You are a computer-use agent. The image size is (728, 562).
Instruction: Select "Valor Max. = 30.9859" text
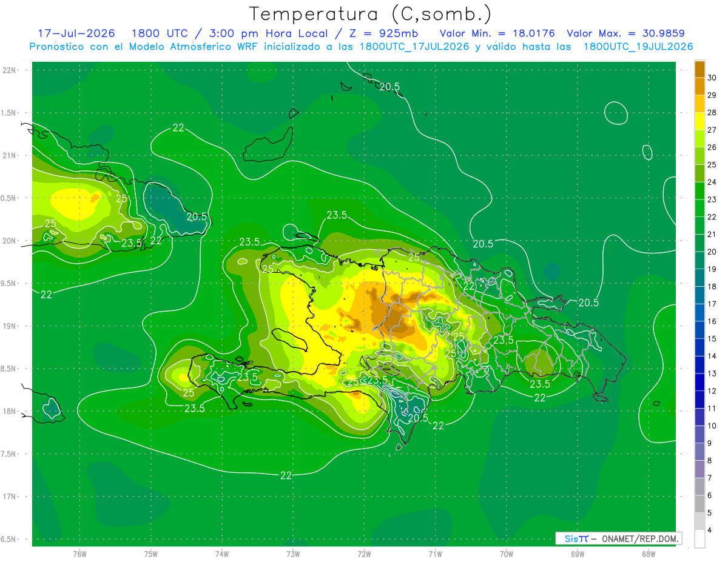[x=626, y=33]
